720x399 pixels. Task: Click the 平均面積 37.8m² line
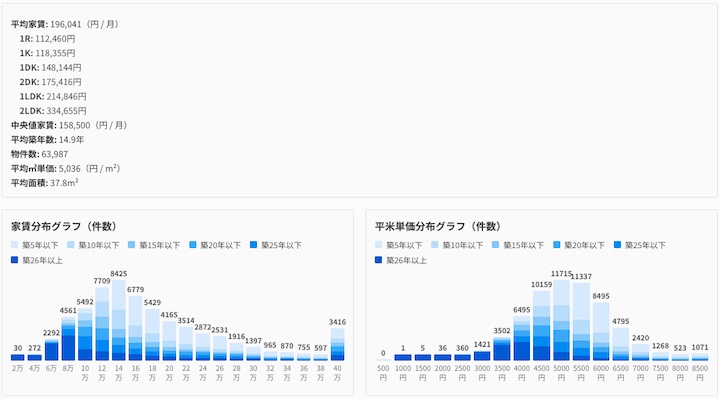(45, 183)
